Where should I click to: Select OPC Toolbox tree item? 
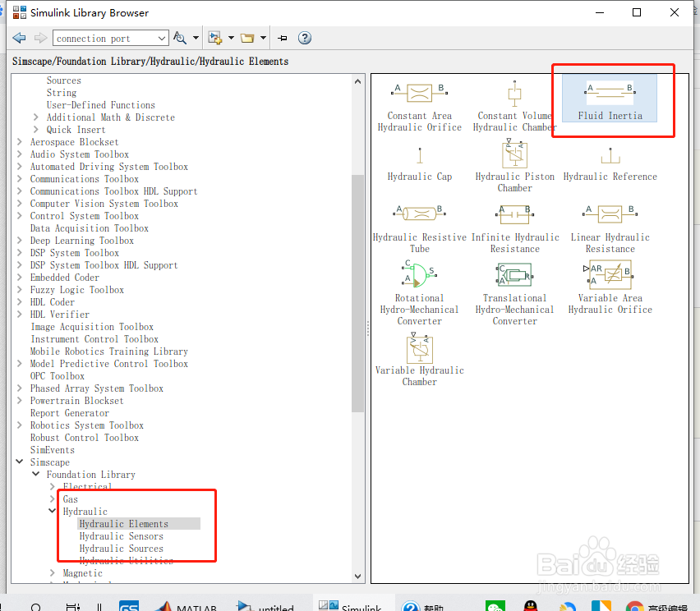58,376
